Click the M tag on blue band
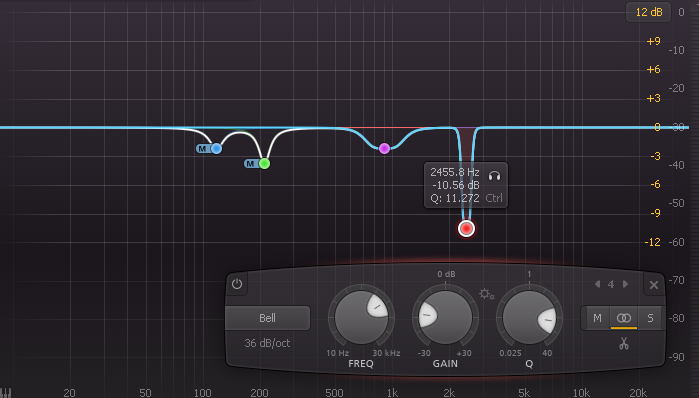The height and width of the screenshot is (398, 699). (203, 148)
